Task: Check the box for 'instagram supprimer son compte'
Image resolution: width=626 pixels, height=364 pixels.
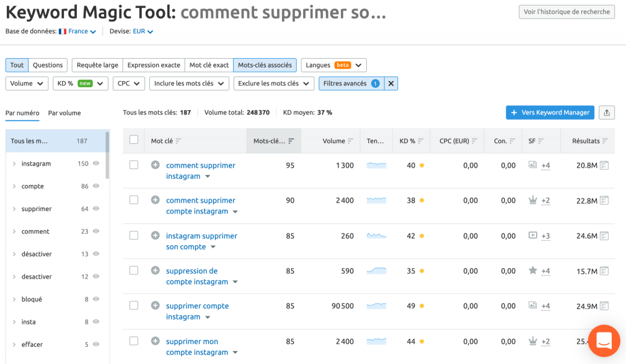Action: 134,235
